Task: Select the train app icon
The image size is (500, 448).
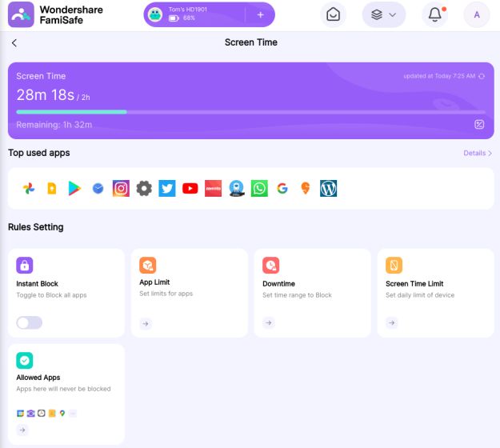Action: [236, 189]
